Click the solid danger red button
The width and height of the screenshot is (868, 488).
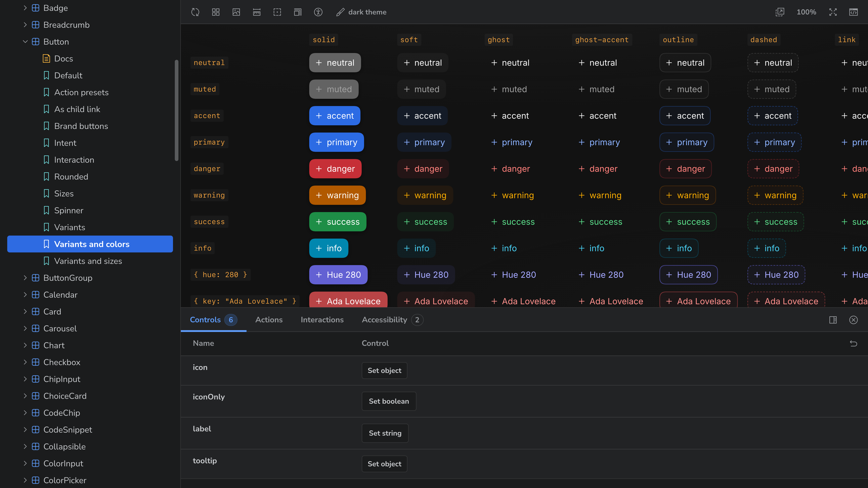click(x=335, y=169)
